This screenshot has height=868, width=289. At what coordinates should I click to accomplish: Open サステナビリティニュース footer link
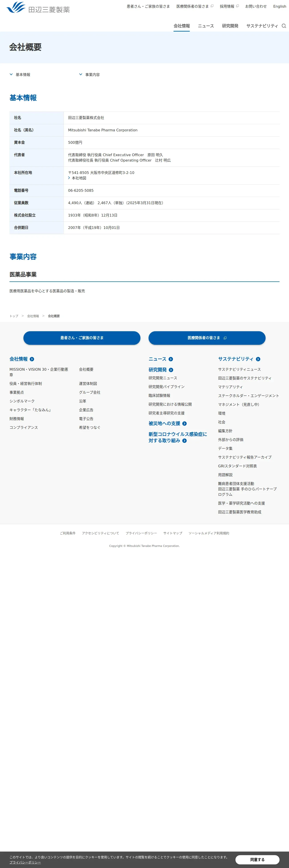pyautogui.click(x=239, y=369)
